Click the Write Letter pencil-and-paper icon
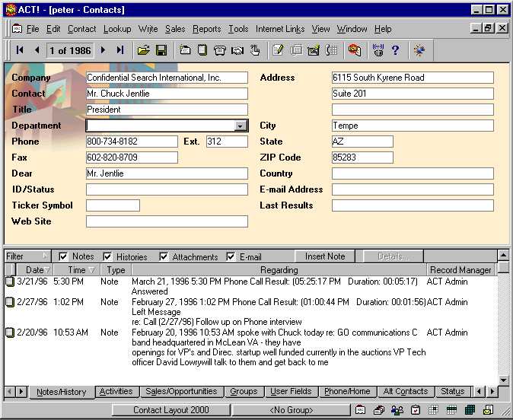513x420 pixels. pyautogui.click(x=278, y=50)
